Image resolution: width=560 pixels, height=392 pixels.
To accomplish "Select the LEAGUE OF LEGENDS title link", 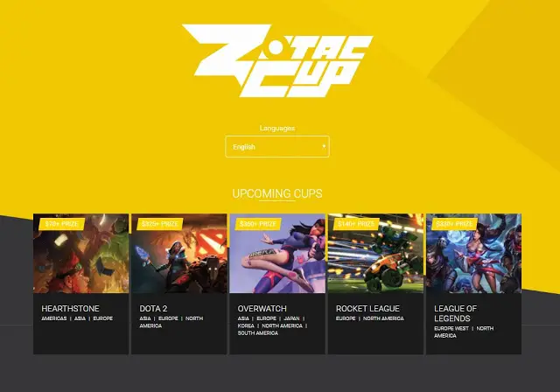I will coord(456,313).
